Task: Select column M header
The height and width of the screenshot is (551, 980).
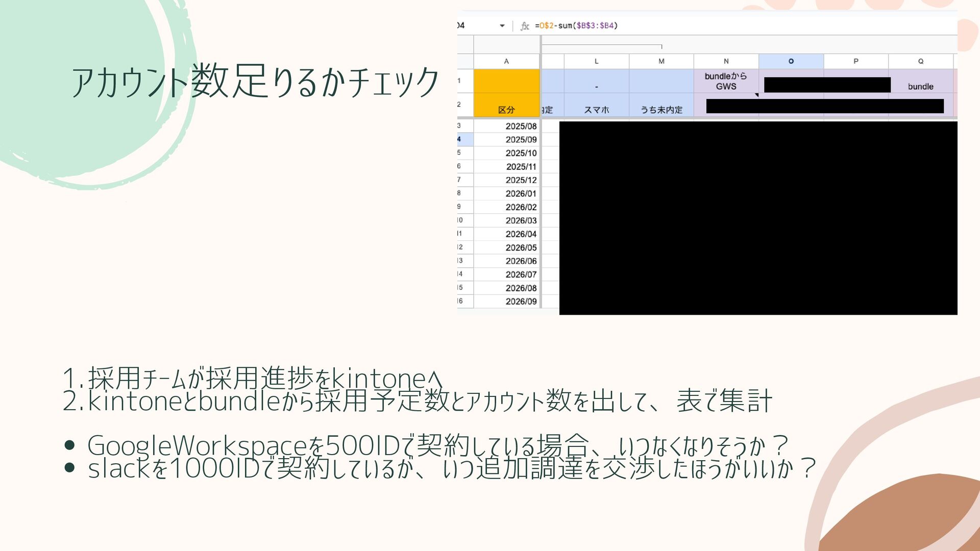Action: 661,61
